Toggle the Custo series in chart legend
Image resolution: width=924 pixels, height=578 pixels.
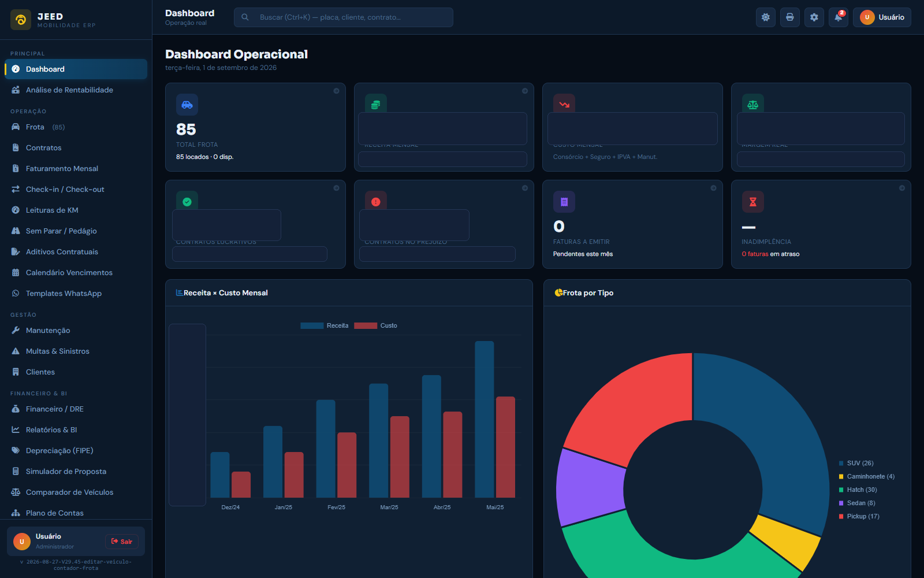(375, 325)
